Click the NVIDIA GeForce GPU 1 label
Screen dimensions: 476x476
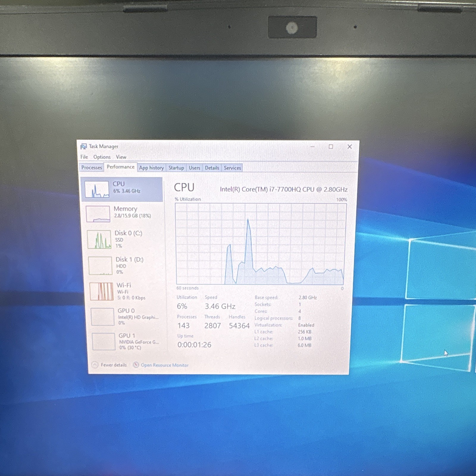coord(139,342)
